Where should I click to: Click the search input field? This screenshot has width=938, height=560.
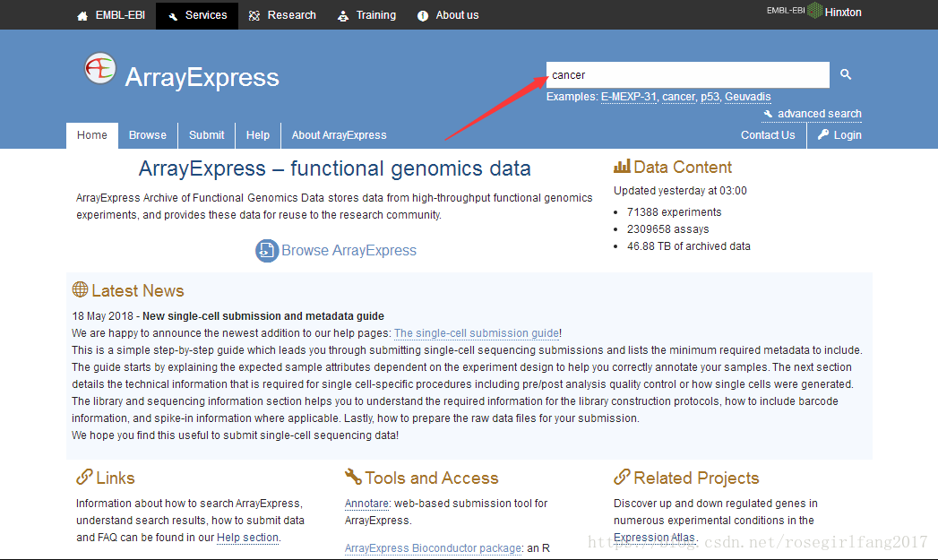click(x=688, y=74)
